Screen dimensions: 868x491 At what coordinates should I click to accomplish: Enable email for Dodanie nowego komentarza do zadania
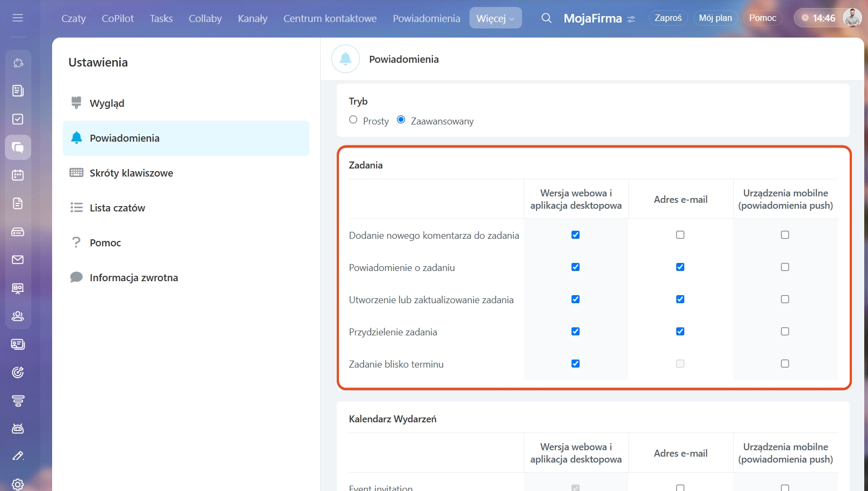[680, 235]
